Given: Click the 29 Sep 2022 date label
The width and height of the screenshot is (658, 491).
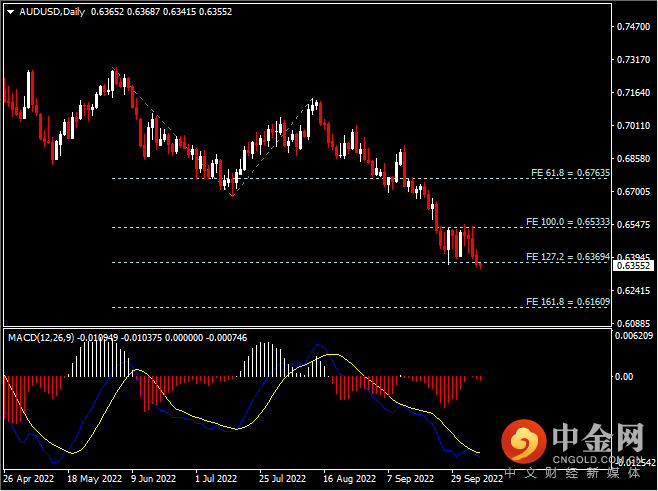Looking at the screenshot, I should point(477,478).
